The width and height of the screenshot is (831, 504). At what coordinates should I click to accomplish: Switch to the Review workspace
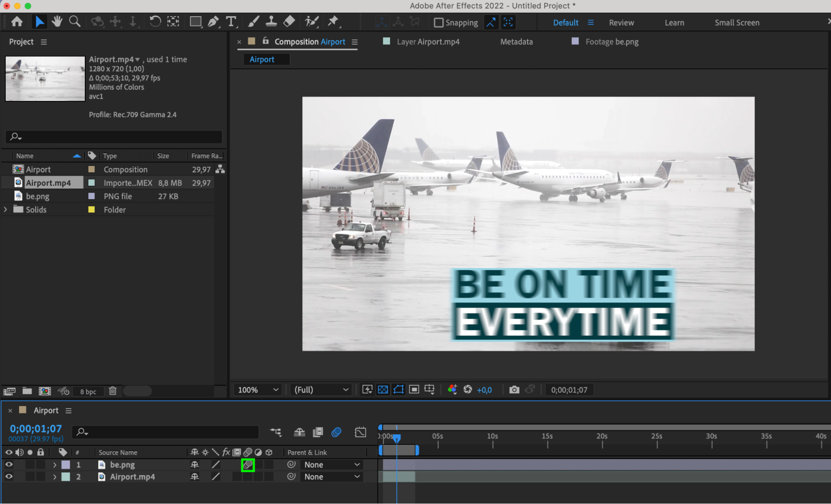tap(621, 23)
